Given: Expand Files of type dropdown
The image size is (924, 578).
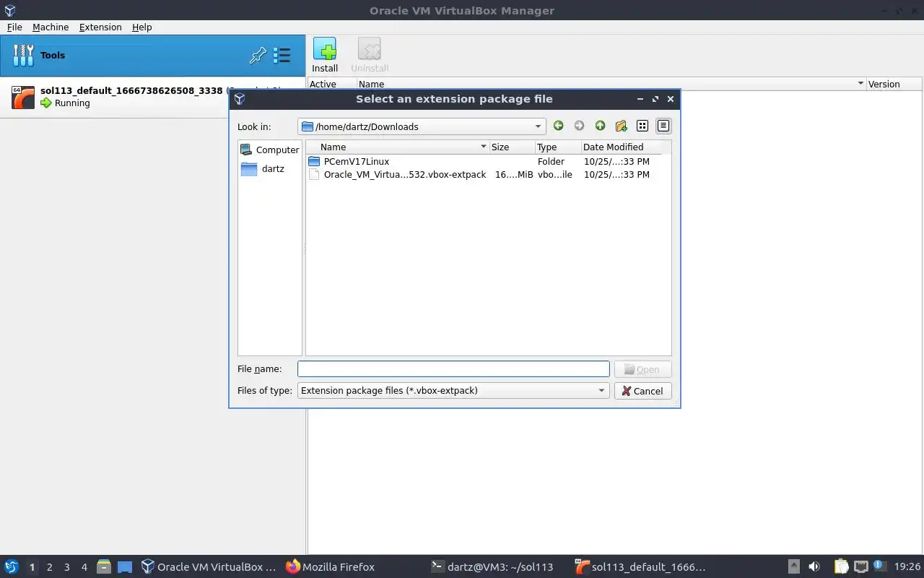Looking at the screenshot, I should (601, 390).
